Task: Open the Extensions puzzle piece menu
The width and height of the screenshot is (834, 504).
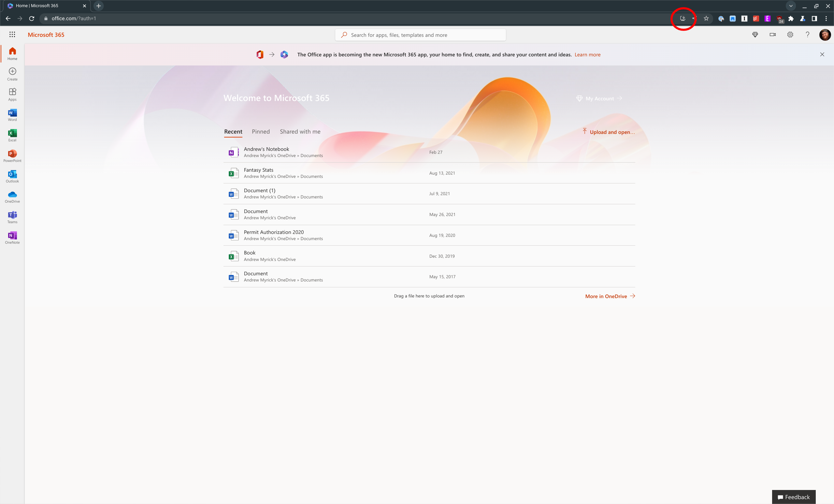Action: click(791, 19)
